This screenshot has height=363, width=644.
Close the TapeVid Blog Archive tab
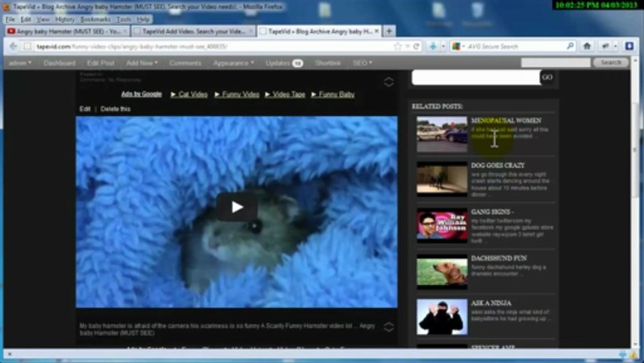tap(376, 31)
